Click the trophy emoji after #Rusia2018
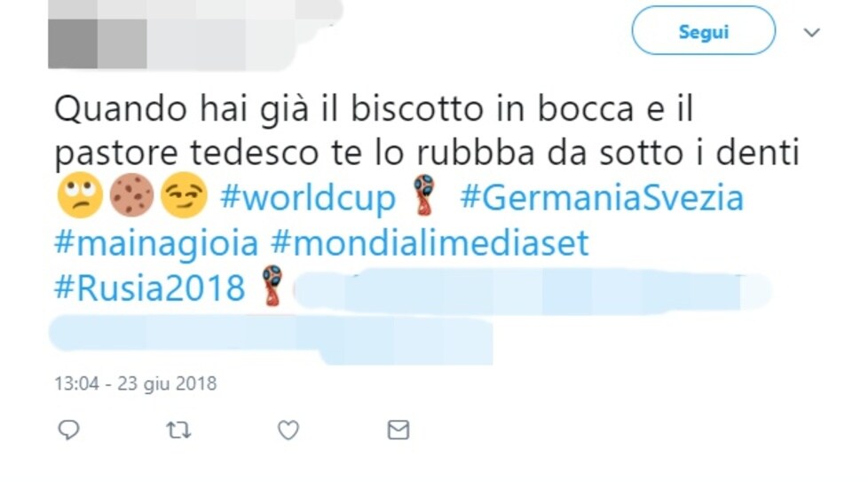The height and width of the screenshot is (482, 868). click(x=272, y=286)
